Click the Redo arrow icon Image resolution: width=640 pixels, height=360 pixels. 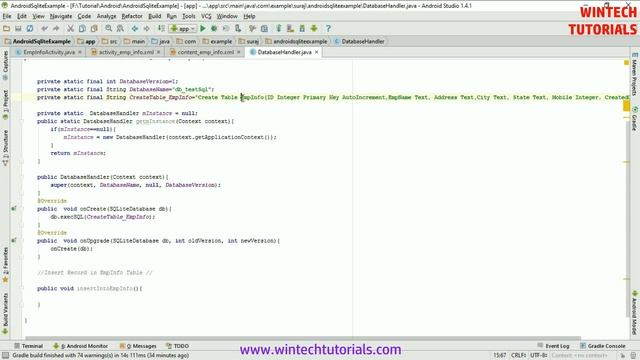pos(56,29)
